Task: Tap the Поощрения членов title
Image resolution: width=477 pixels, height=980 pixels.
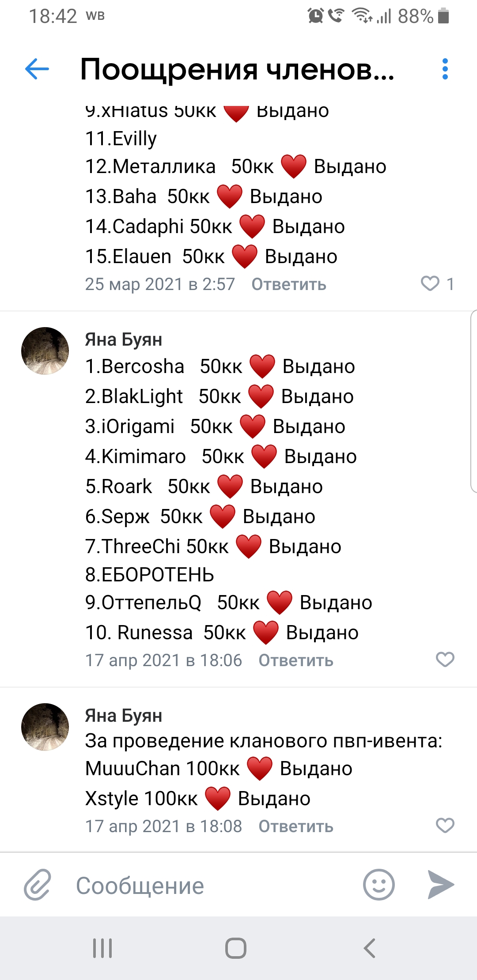Action: click(x=237, y=70)
